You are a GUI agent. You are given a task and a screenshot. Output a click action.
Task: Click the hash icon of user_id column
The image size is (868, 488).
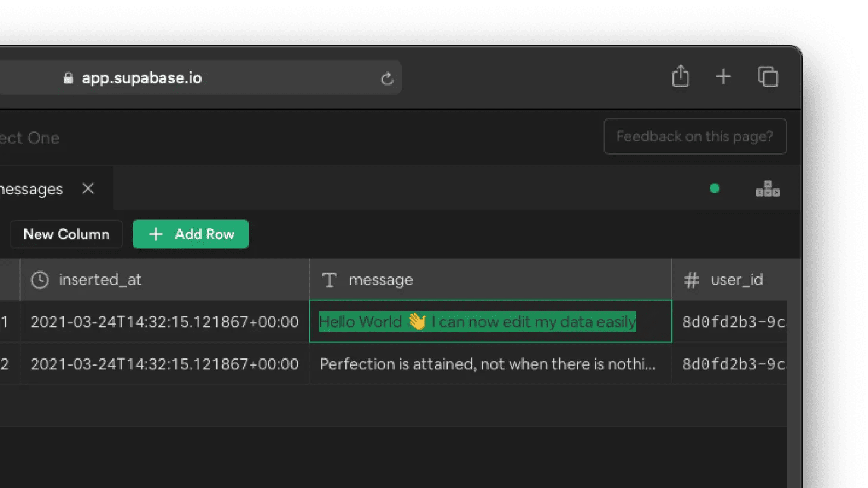pyautogui.click(x=691, y=280)
